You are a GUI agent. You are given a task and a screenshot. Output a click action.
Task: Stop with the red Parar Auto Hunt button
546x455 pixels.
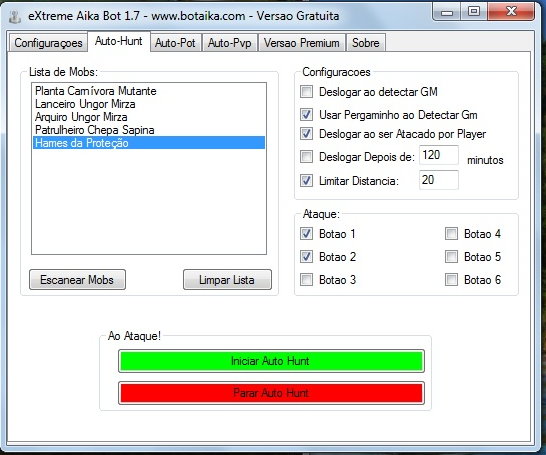tap(271, 393)
